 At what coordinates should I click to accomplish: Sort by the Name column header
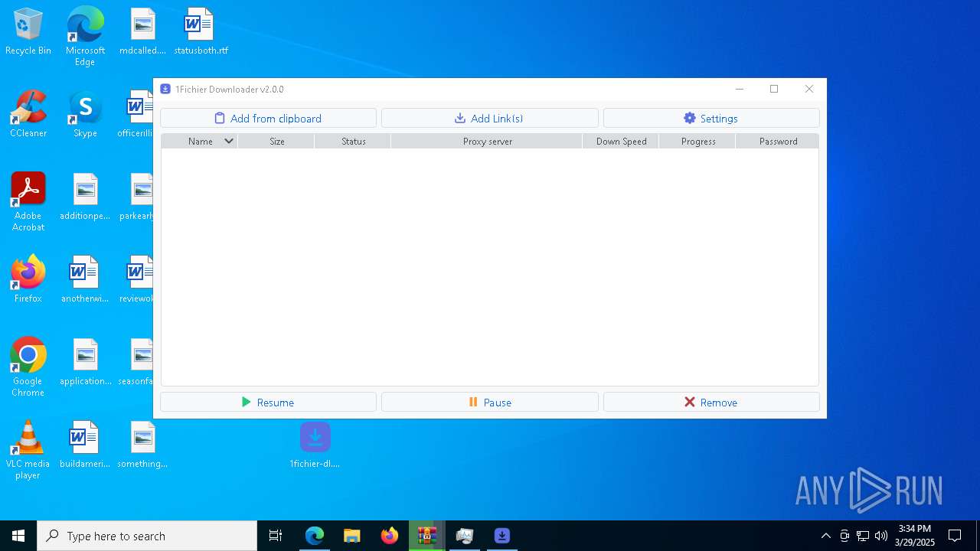click(200, 141)
